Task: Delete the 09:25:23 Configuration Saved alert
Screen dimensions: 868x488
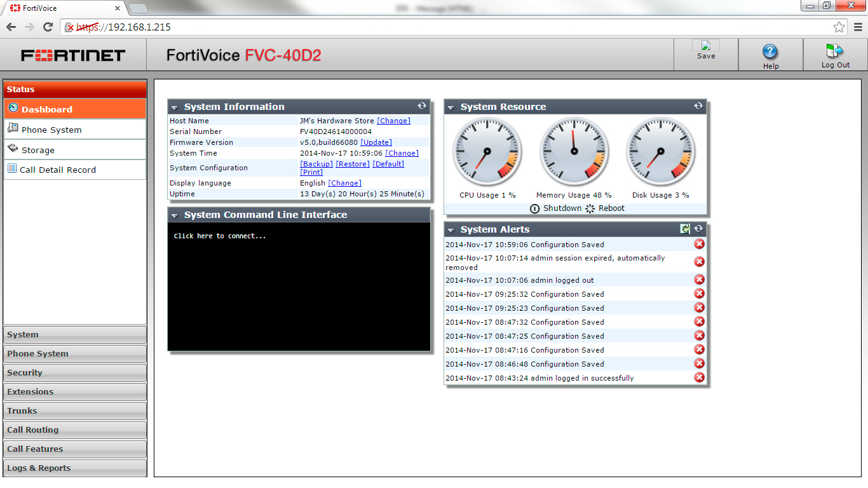Action: [699, 308]
